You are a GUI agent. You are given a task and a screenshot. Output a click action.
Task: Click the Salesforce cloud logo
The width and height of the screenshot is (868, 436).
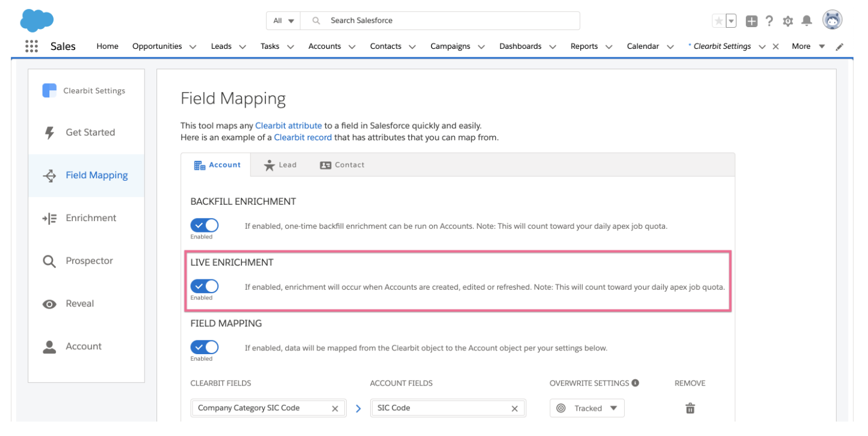tap(37, 20)
